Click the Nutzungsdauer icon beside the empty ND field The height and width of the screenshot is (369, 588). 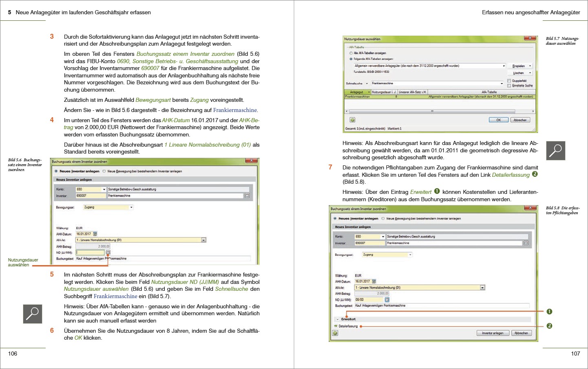[x=108, y=253]
